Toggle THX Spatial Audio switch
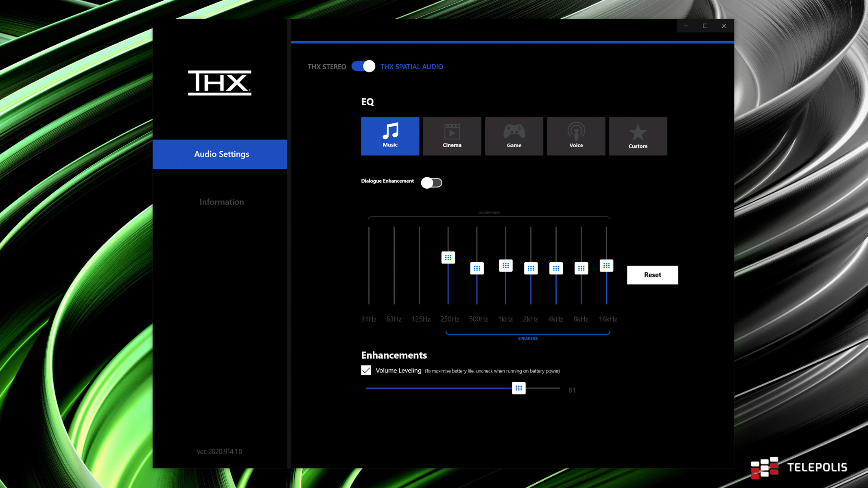 pos(363,66)
